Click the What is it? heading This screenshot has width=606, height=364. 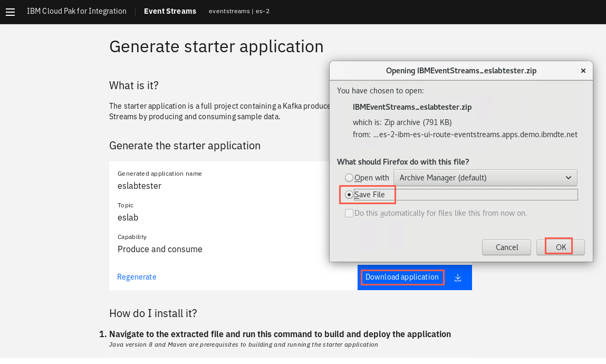pyautogui.click(x=134, y=85)
